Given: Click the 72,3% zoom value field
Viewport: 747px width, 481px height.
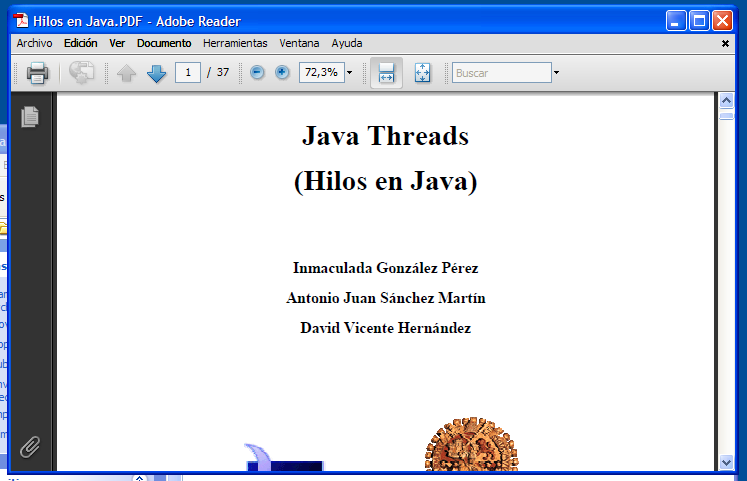Looking at the screenshot, I should coord(322,72).
